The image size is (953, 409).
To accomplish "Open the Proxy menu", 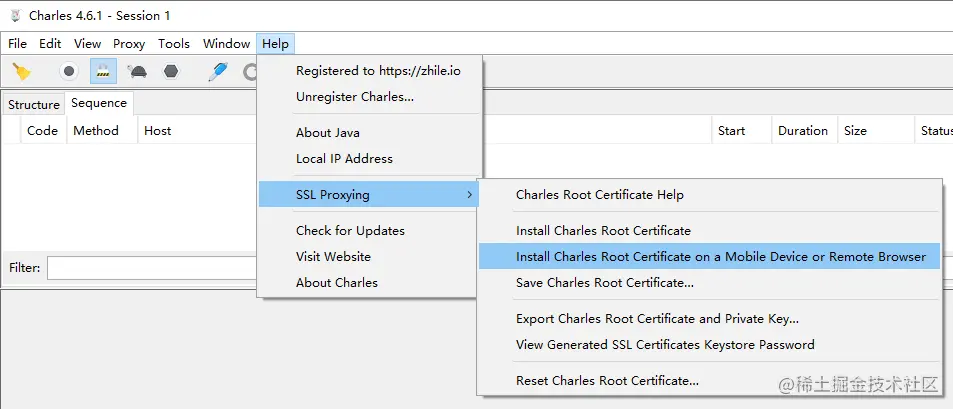I will point(129,43).
